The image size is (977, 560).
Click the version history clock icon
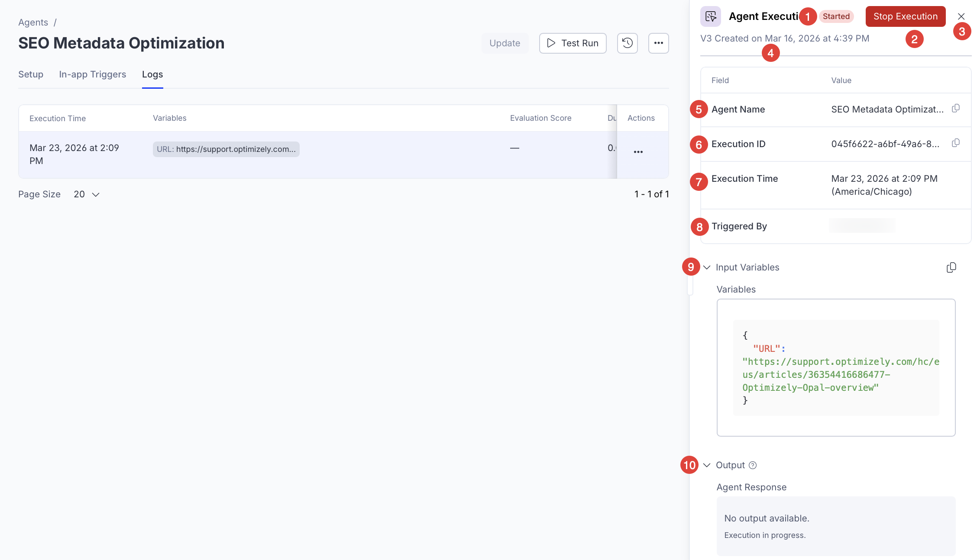point(627,43)
